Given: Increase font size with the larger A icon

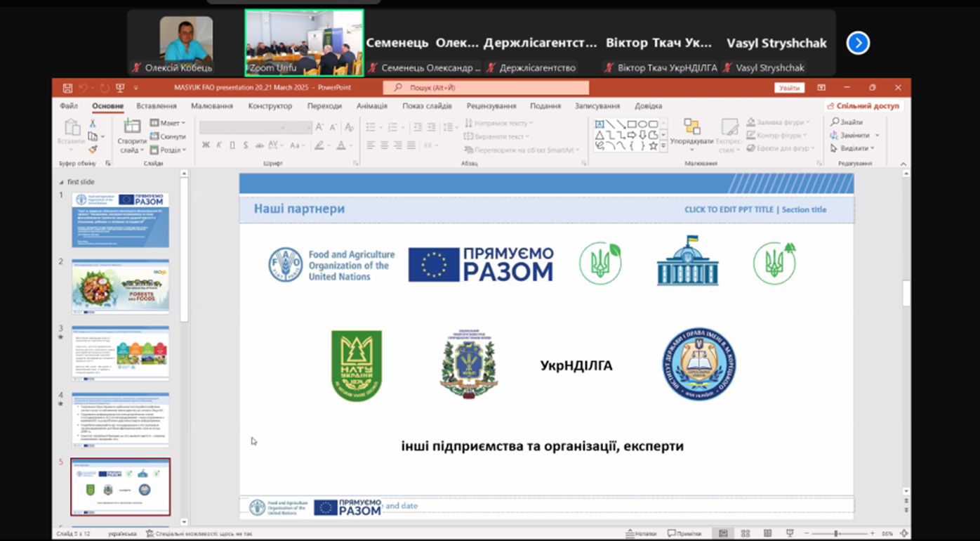Looking at the screenshot, I should click(x=319, y=127).
